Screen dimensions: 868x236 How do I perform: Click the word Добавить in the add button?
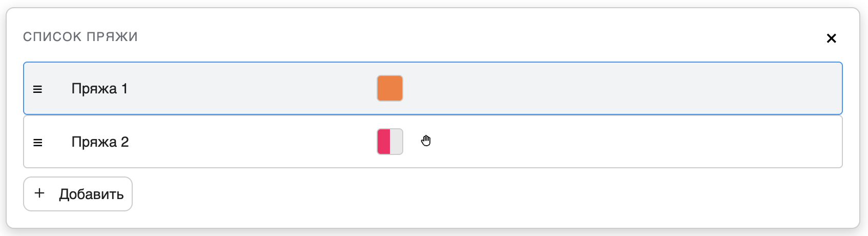pyautogui.click(x=91, y=194)
